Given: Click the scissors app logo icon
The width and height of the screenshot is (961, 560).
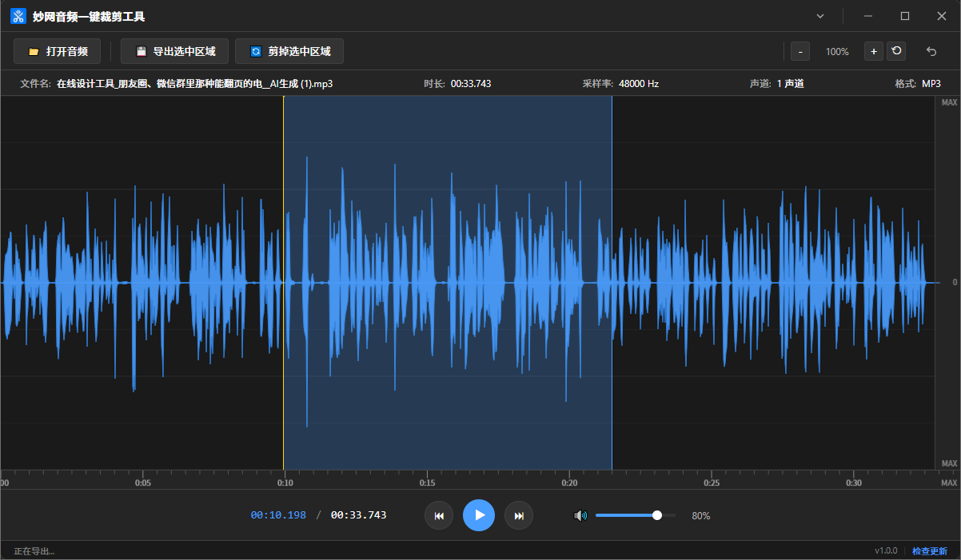Looking at the screenshot, I should point(18,16).
